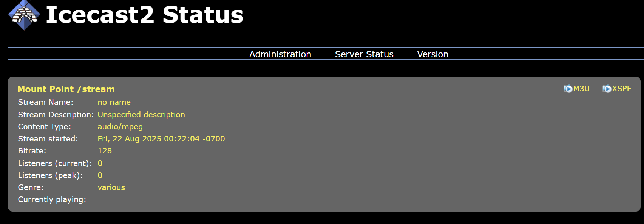Click the 'no name' stream name value
Viewport: 644px width, 224px height.
tap(114, 102)
